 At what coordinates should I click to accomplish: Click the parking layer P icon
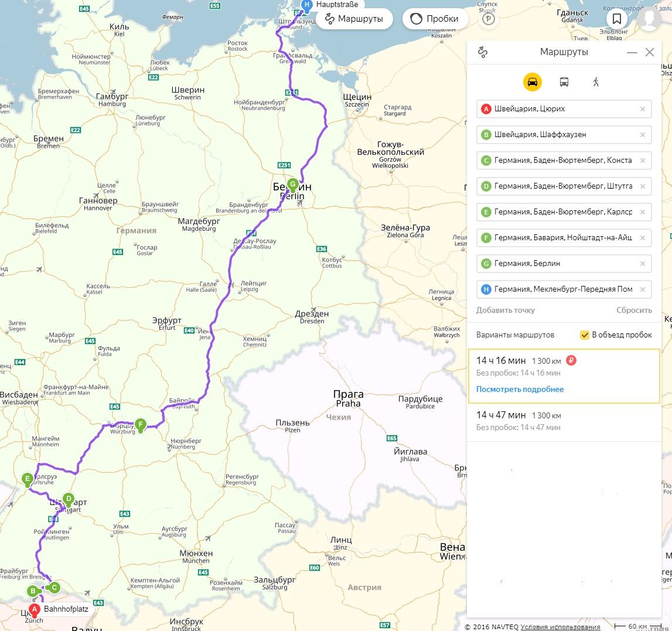pyautogui.click(x=487, y=19)
